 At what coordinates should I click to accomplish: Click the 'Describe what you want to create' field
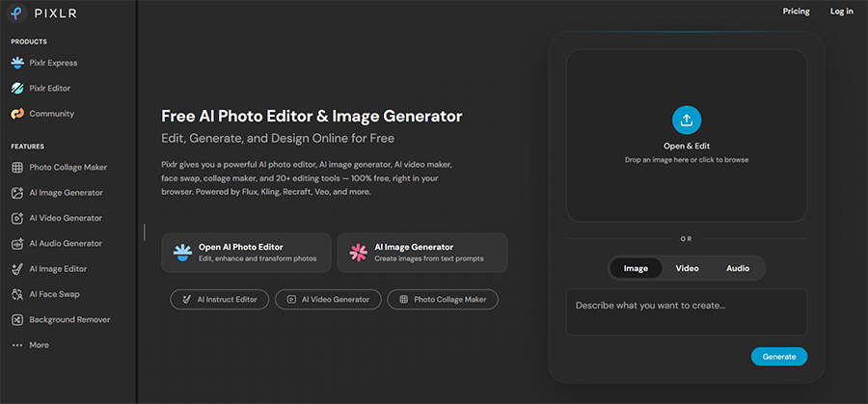687,311
